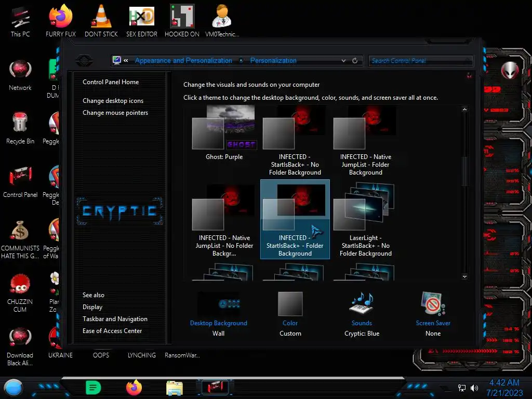Open Ease of Access Center link
Viewport: 532px width, 399px height.
pos(112,330)
